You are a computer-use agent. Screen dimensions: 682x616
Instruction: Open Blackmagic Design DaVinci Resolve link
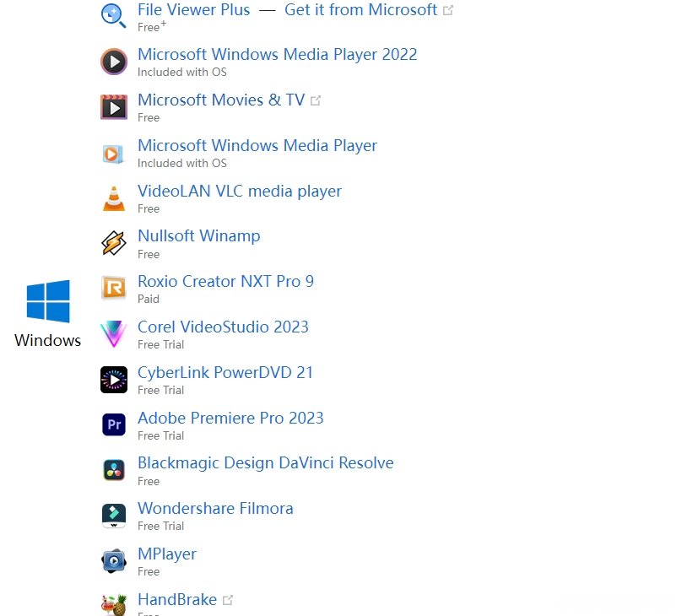[x=266, y=463]
